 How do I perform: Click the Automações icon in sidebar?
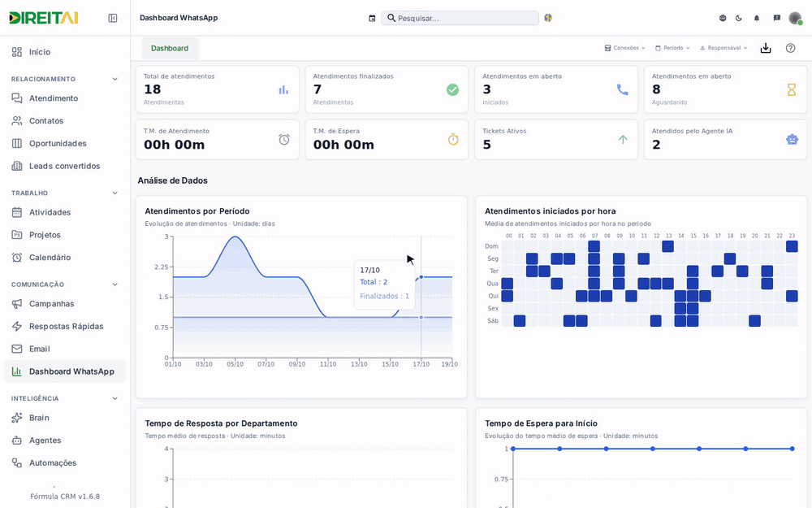[x=17, y=463]
